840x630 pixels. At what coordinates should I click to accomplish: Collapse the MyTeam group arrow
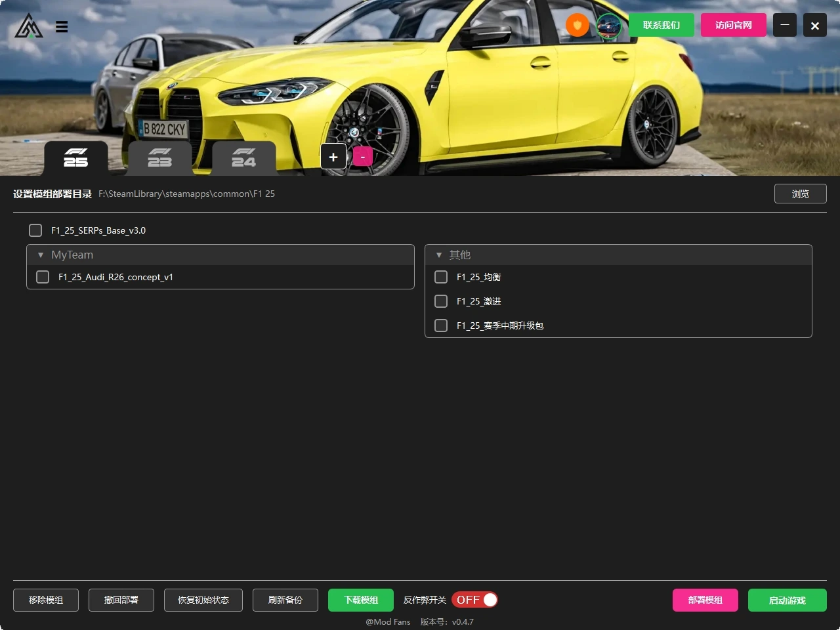(41, 255)
